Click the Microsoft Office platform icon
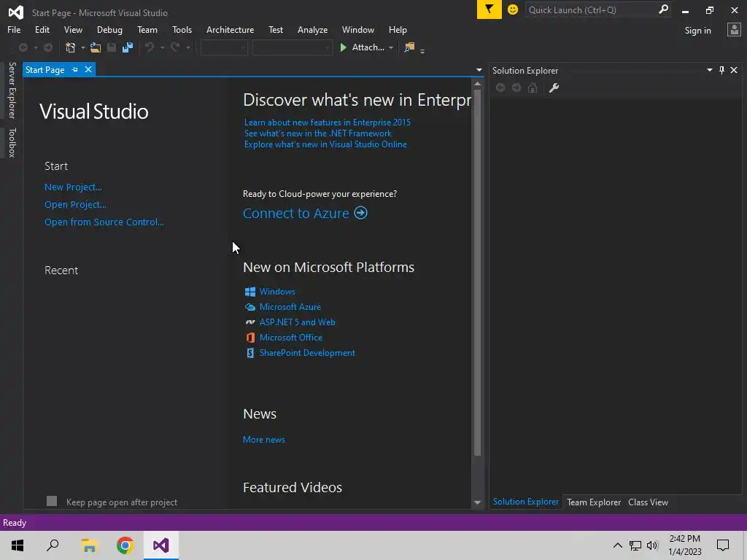Screen dimensions: 747x560 point(250,337)
